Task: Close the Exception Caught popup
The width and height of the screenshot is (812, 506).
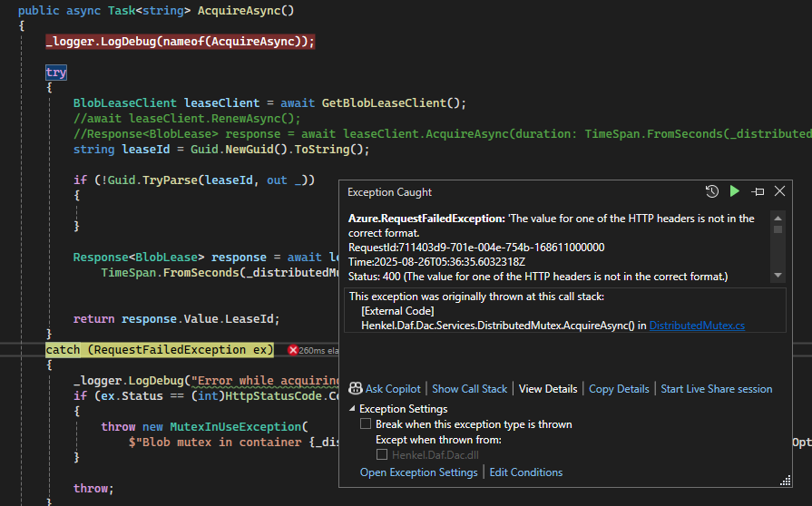Action: [x=779, y=191]
